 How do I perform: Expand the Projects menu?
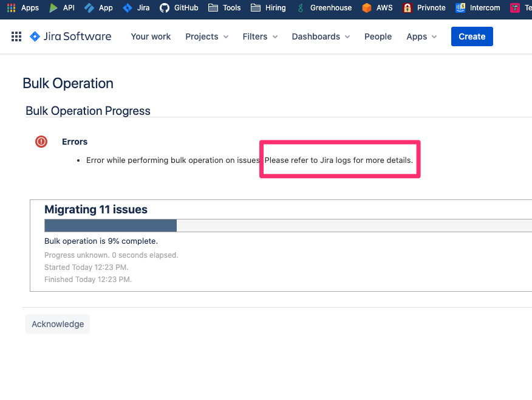206,36
